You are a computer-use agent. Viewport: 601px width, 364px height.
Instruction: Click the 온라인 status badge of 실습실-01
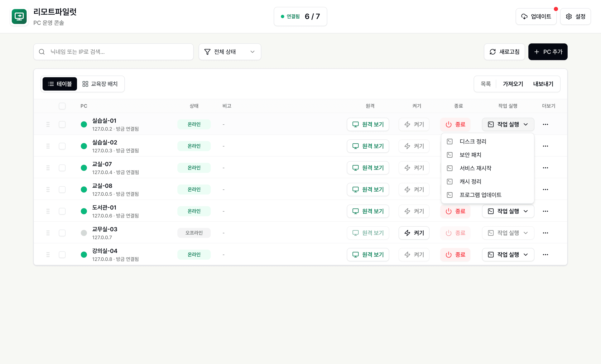coord(194,124)
